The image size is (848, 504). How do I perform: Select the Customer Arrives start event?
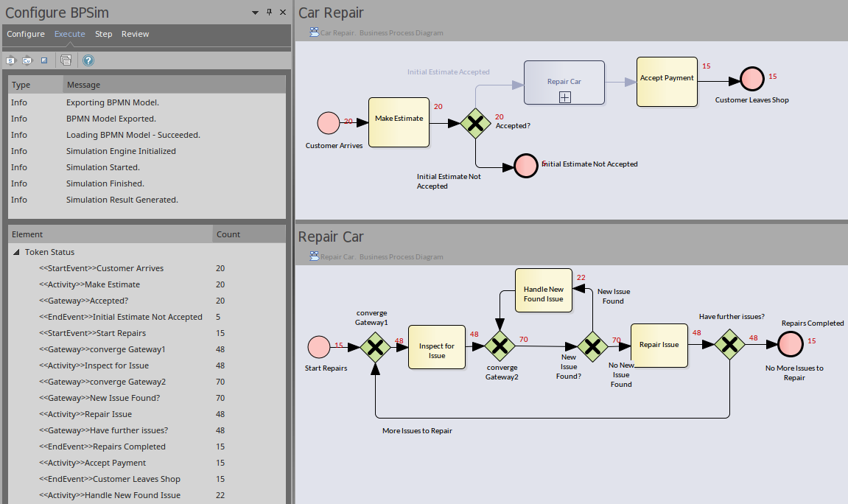point(328,124)
